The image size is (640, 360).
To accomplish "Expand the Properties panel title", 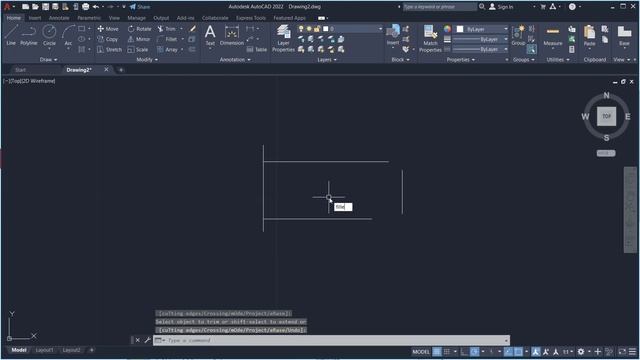I will click(460, 60).
